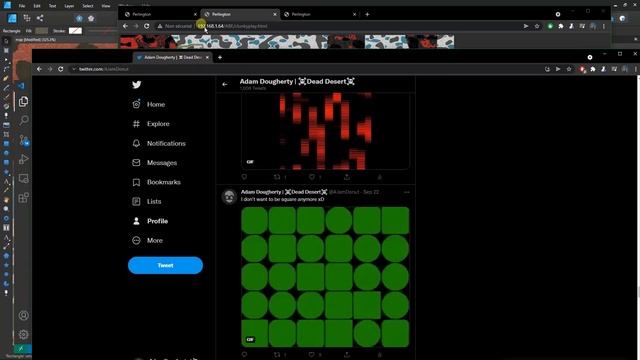Open a new tab in Twitter browser window
The height and width of the screenshot is (360, 640).
[220, 58]
